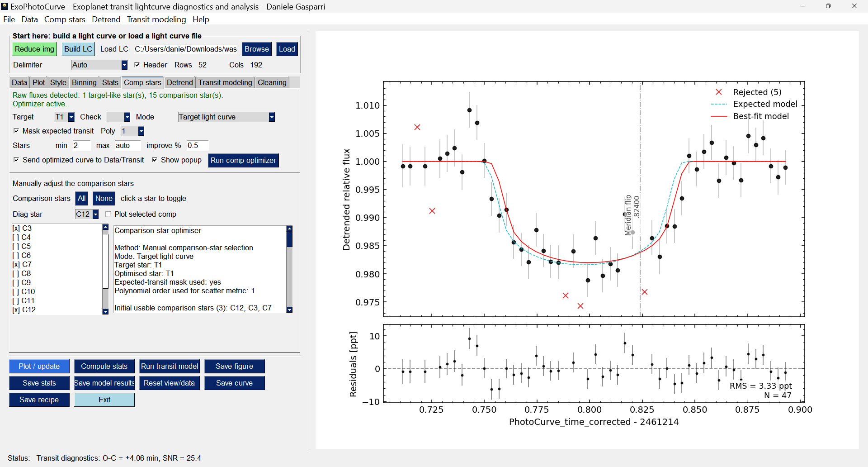Click the Stars max input field
The height and width of the screenshot is (467, 868).
point(127,145)
